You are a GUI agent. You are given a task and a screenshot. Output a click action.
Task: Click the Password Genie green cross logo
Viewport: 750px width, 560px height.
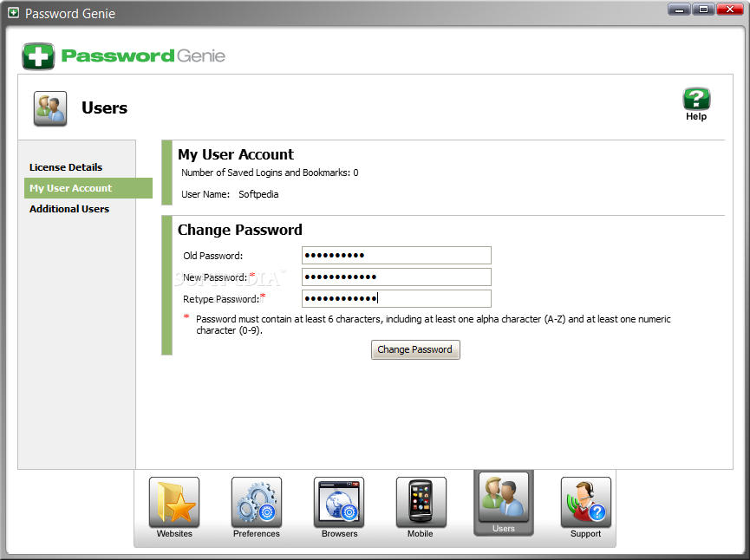[x=38, y=56]
